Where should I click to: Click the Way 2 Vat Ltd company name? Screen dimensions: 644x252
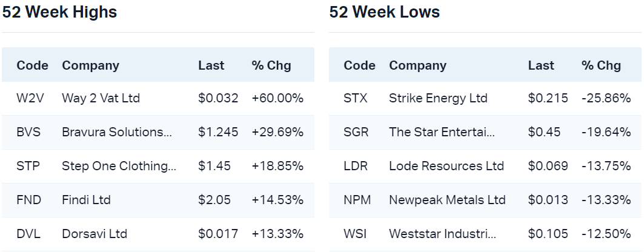[101, 98]
